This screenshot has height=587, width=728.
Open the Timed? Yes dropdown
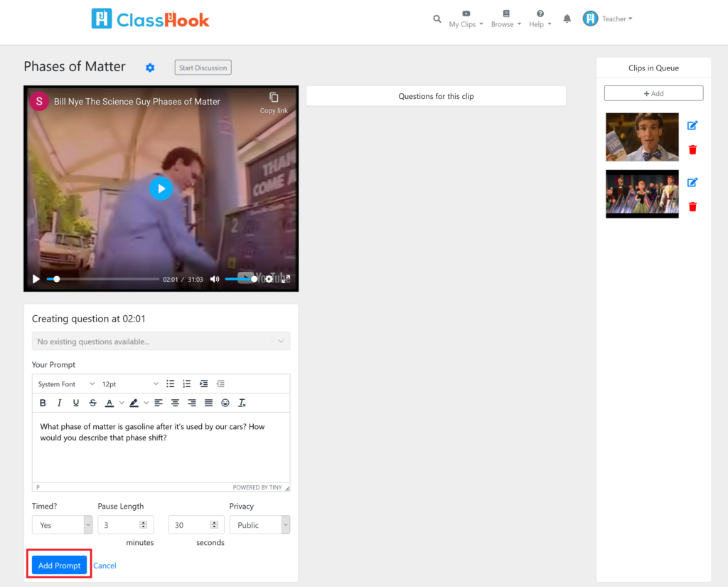pyautogui.click(x=63, y=524)
